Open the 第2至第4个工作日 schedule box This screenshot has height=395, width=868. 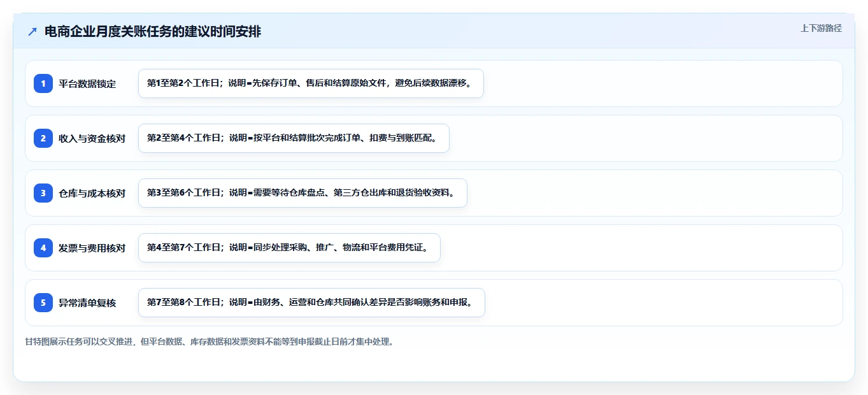tap(294, 138)
